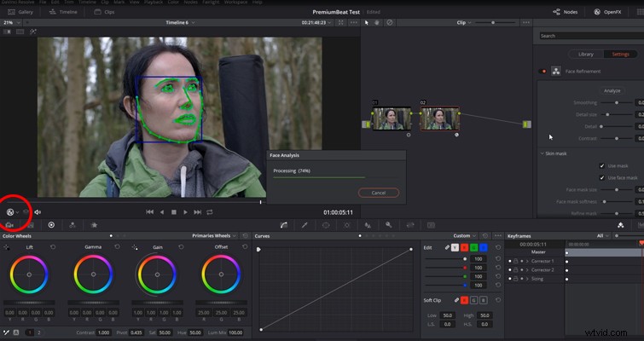Cancel the Face Analysis processing
The width and height of the screenshot is (644, 341).
378,193
